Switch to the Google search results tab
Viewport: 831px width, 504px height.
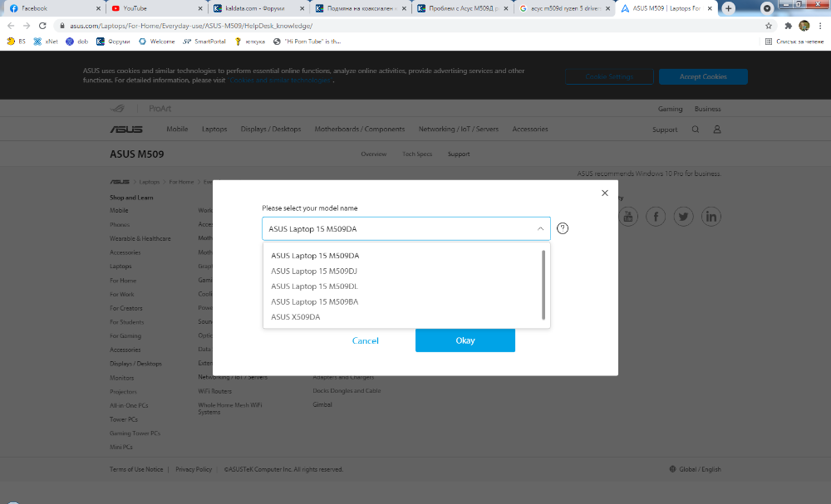pyautogui.click(x=564, y=8)
